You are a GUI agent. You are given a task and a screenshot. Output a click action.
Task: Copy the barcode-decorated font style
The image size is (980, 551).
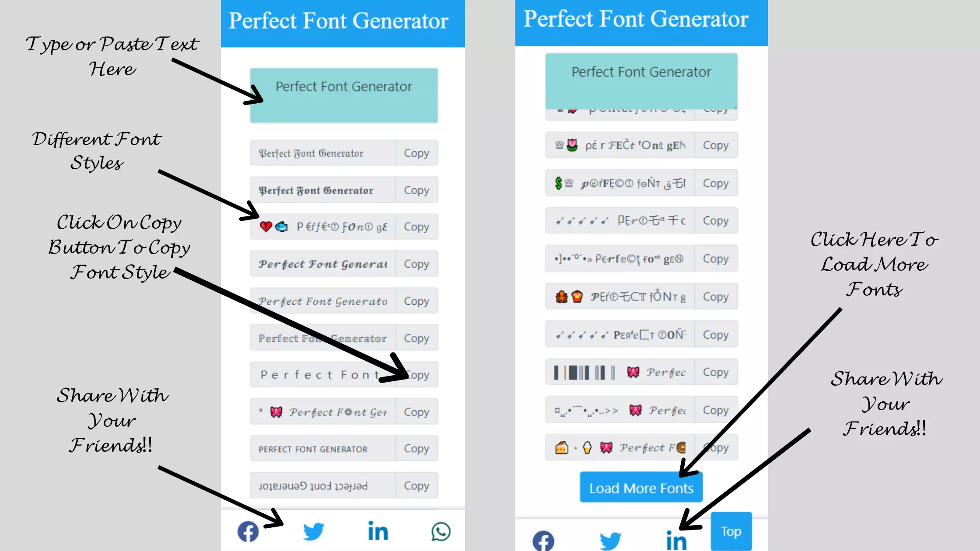715,372
